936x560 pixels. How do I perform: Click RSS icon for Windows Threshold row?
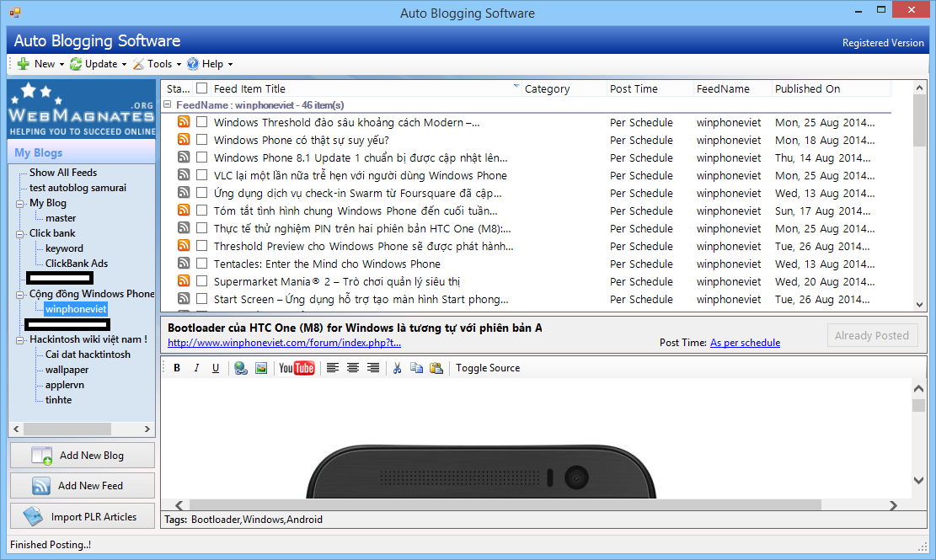pyautogui.click(x=184, y=121)
